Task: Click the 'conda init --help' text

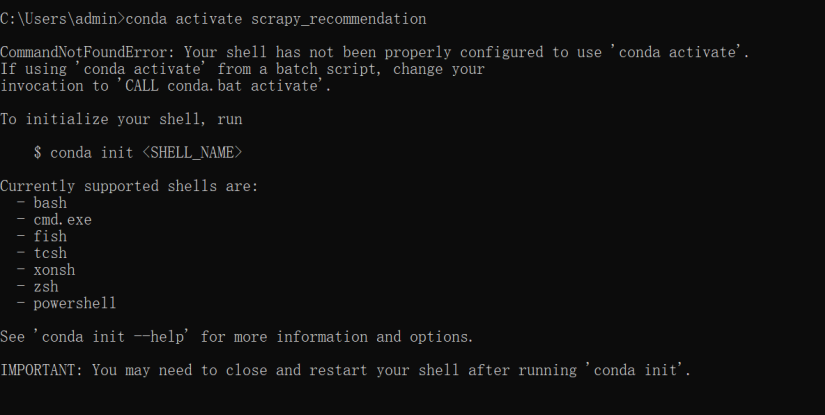Action: pyautogui.click(x=112, y=337)
